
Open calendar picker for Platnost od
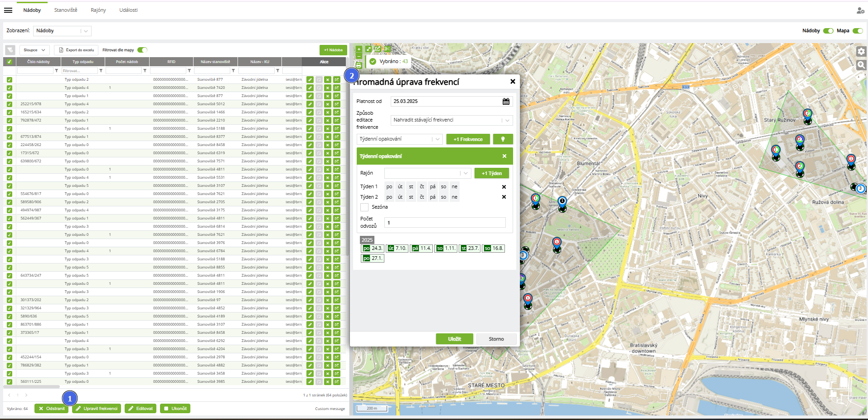[506, 102]
